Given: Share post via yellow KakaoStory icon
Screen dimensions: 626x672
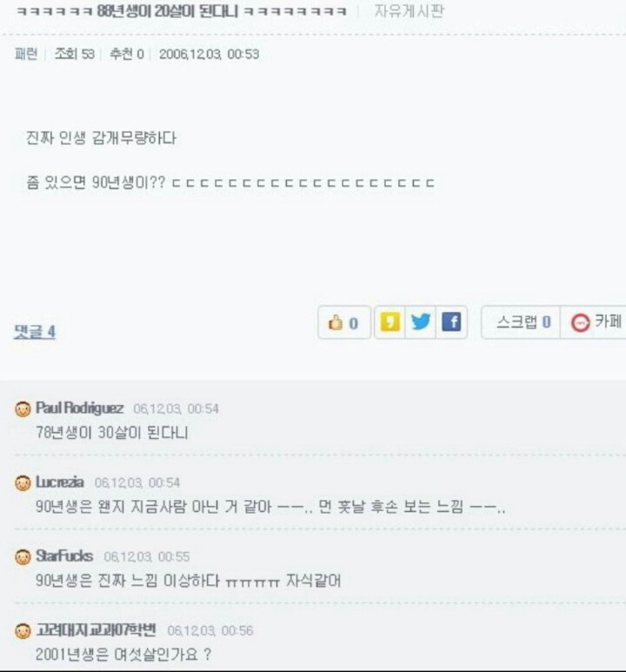Looking at the screenshot, I should (x=390, y=322).
